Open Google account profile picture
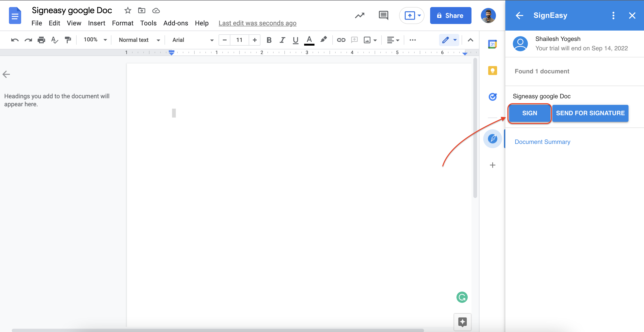This screenshot has height=332, width=644. point(488,16)
